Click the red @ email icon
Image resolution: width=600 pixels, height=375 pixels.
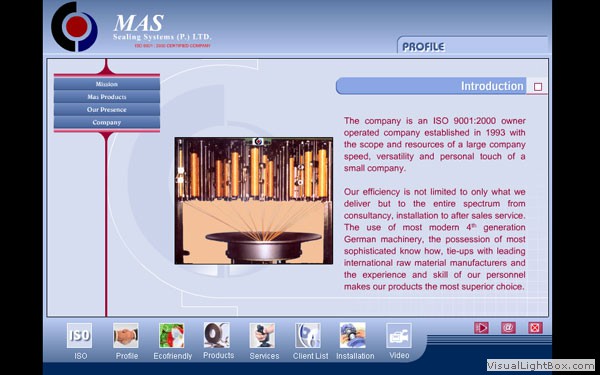[508, 328]
